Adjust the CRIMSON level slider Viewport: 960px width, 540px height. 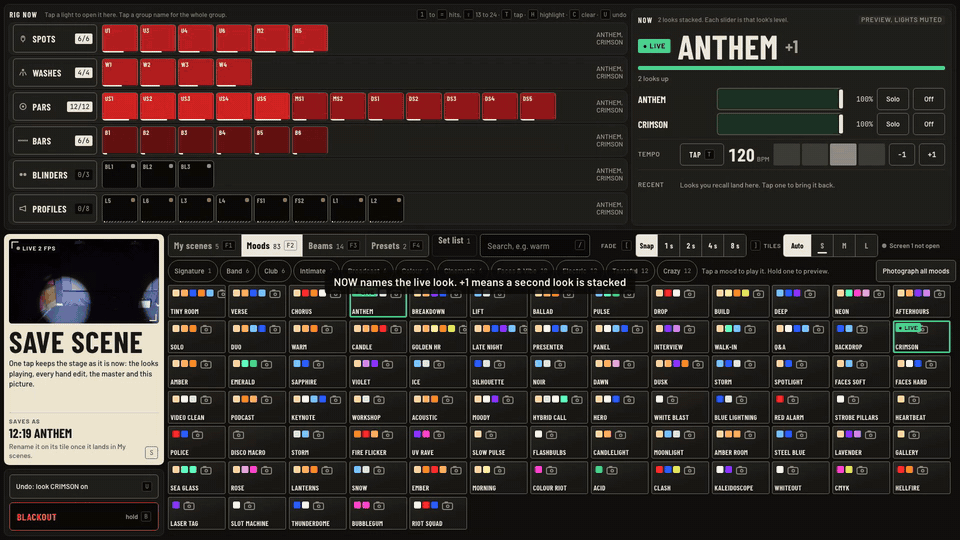pyautogui.click(x=780, y=124)
